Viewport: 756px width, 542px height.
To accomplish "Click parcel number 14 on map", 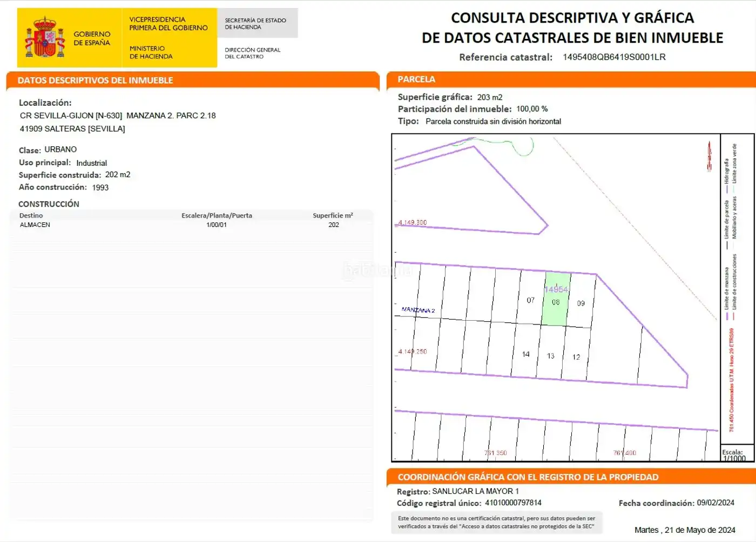I will pyautogui.click(x=526, y=355).
